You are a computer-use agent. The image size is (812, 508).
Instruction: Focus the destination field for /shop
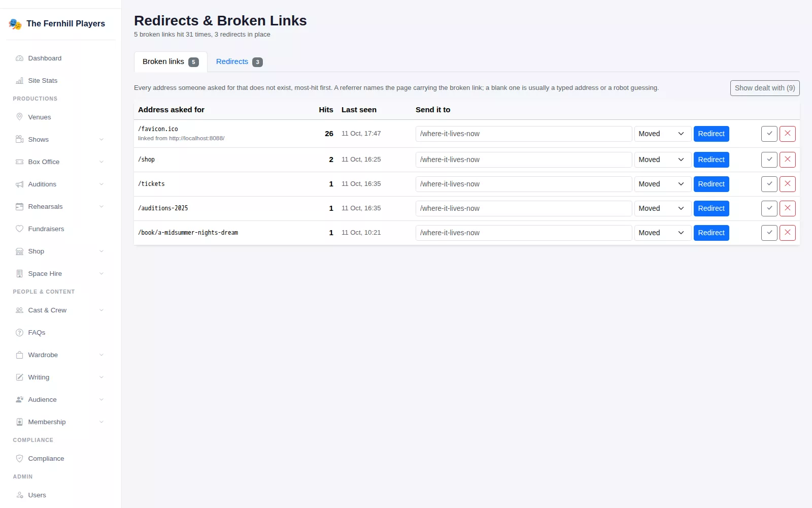(x=524, y=160)
